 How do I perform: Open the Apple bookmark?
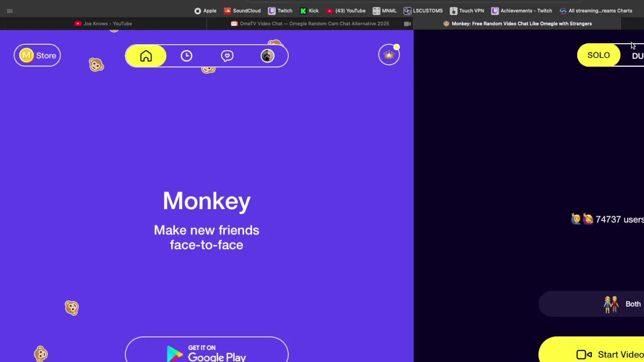(x=205, y=11)
